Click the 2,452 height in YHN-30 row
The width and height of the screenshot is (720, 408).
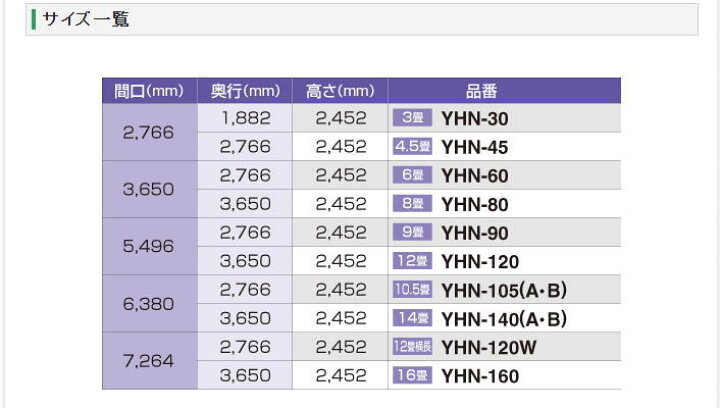[341, 118]
